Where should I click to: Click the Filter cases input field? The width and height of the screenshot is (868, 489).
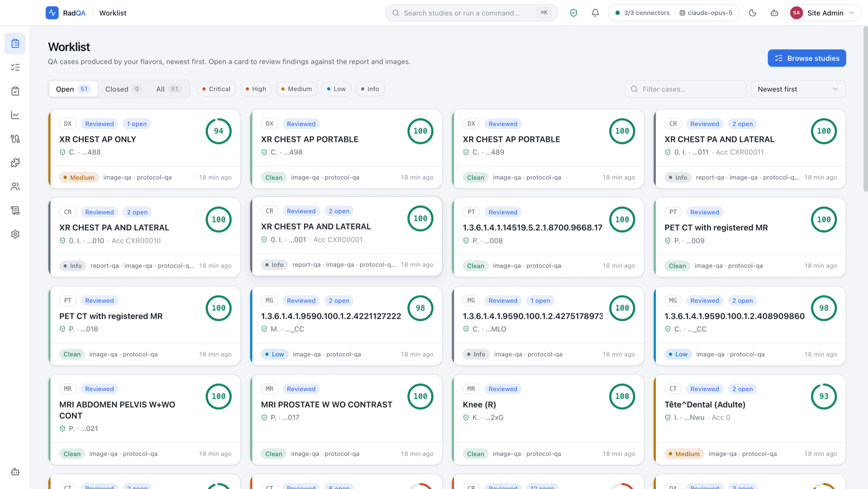685,89
